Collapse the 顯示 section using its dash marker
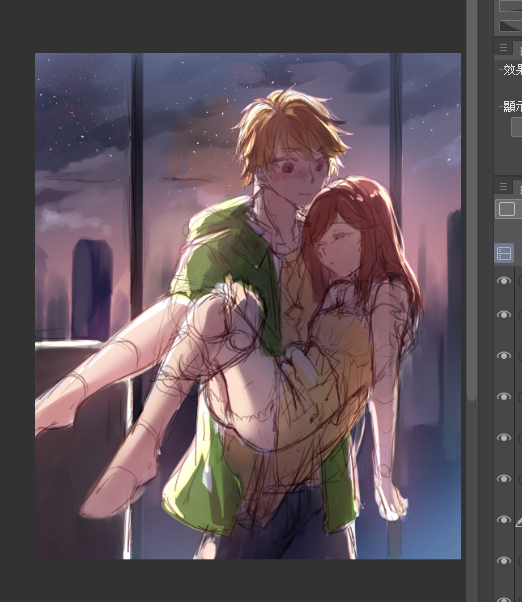The width and height of the screenshot is (522, 602). [x=500, y=107]
